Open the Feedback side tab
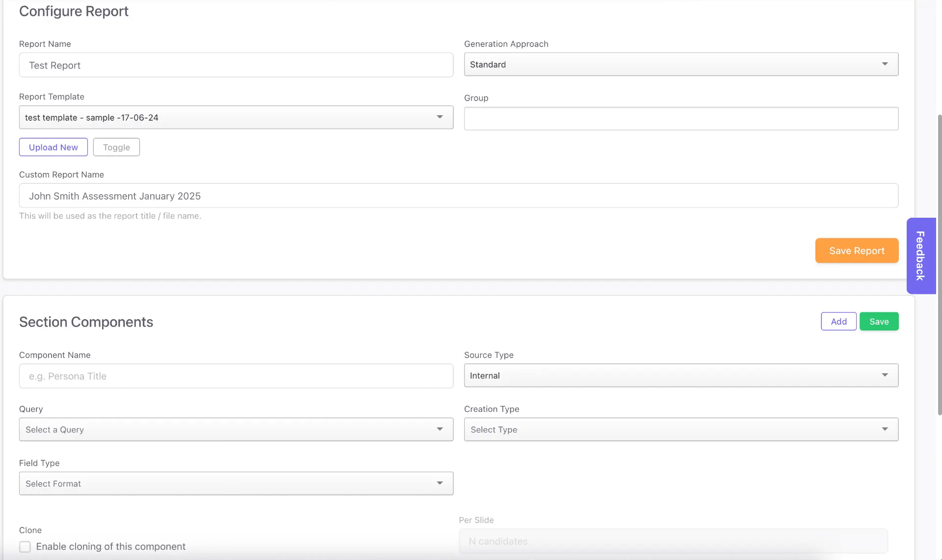 [921, 255]
